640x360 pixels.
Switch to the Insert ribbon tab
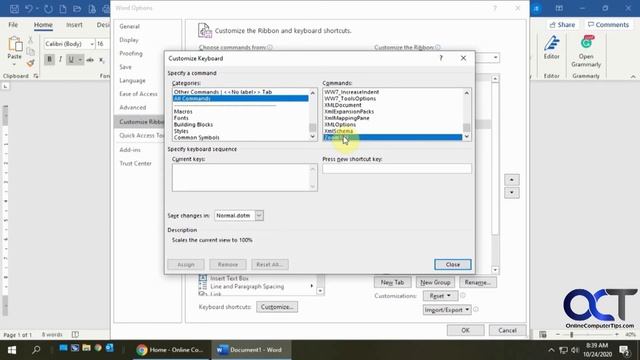click(x=74, y=25)
